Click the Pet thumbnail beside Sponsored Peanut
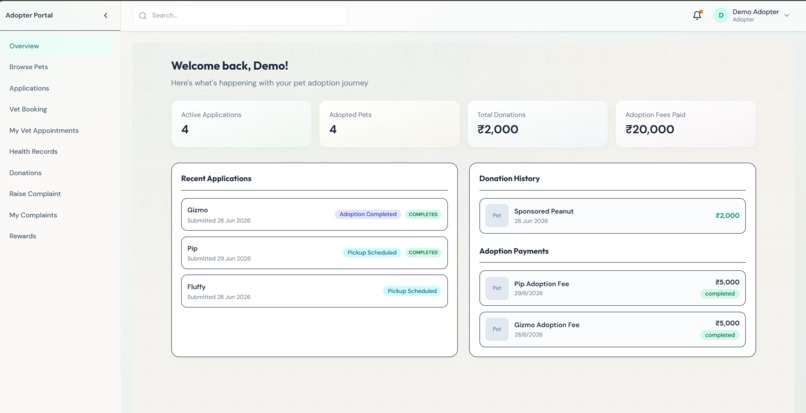This screenshot has width=806, height=413. 497,216
